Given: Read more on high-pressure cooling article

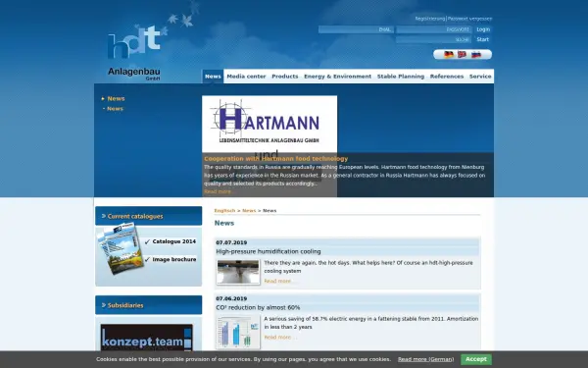Looking at the screenshot, I should pos(277,281).
